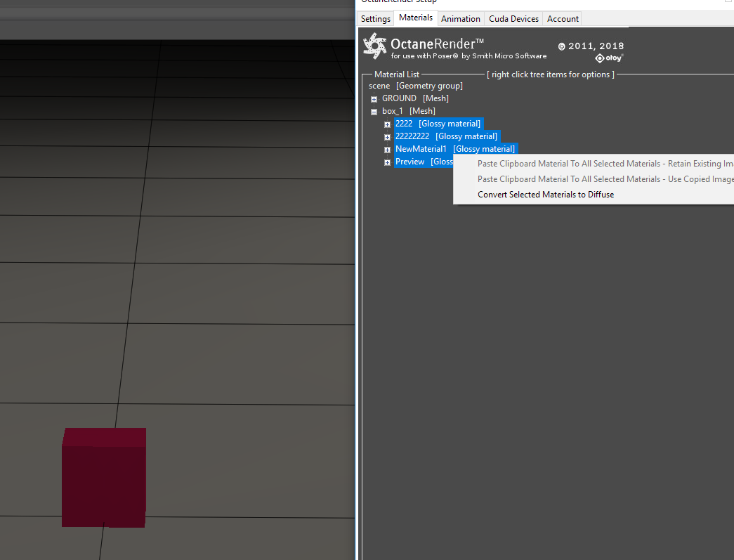The height and width of the screenshot is (560, 734).
Task: Select the 22222222 [Glossy material] row
Action: pyautogui.click(x=447, y=136)
